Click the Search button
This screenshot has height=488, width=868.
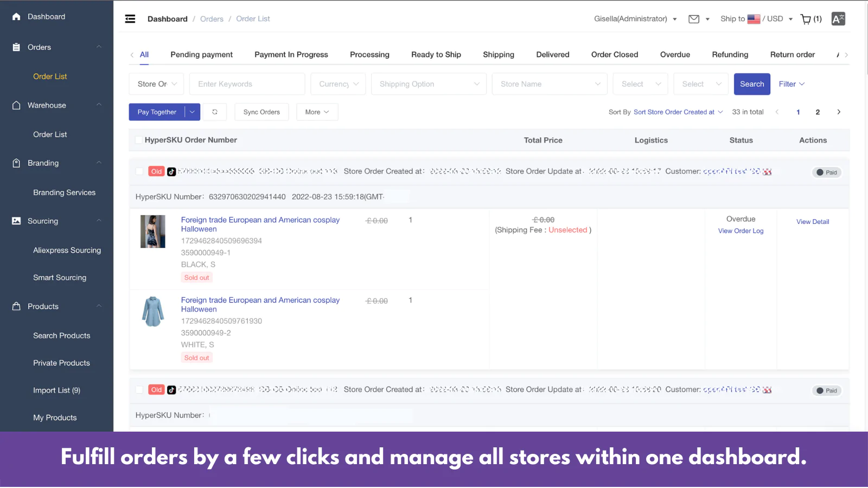coord(752,84)
